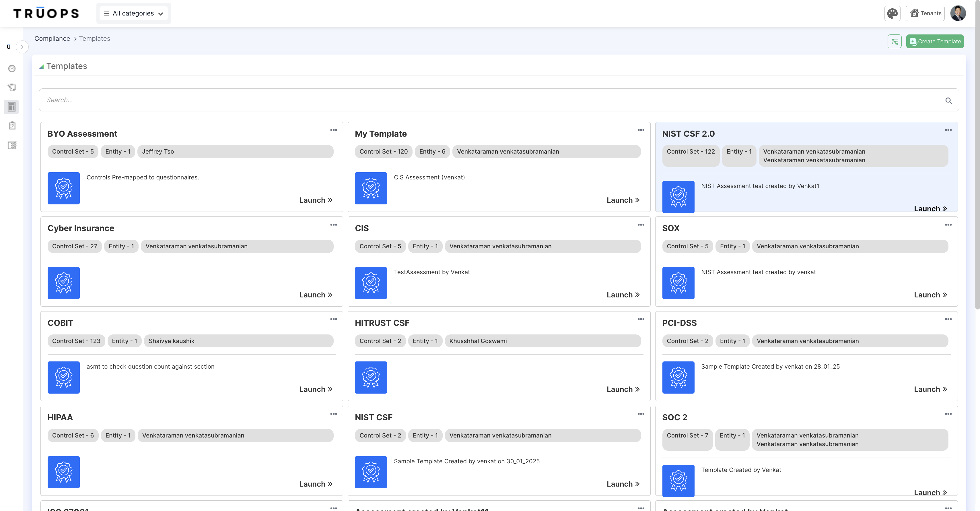Click the Tenants button
The height and width of the screenshot is (511, 980).
[x=925, y=13]
